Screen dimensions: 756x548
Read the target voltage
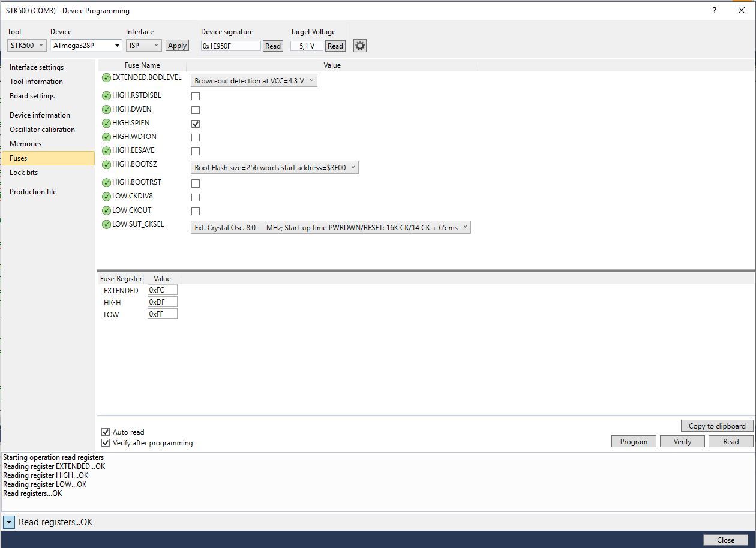click(335, 46)
